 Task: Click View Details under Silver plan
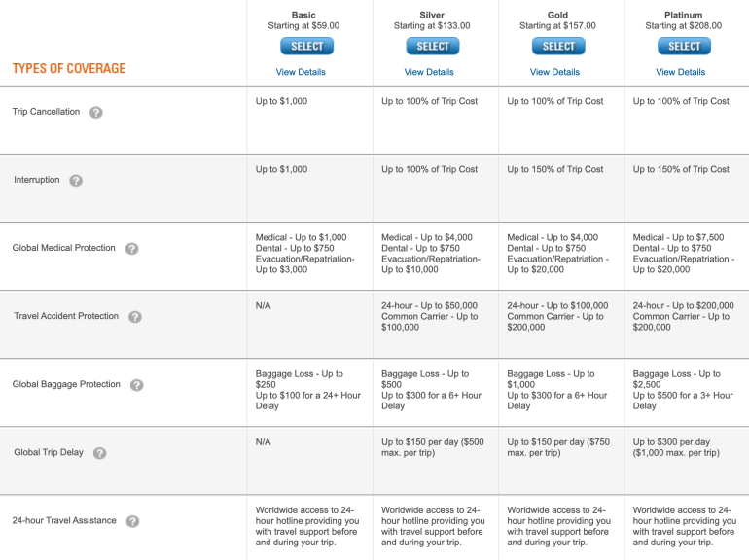pos(429,72)
